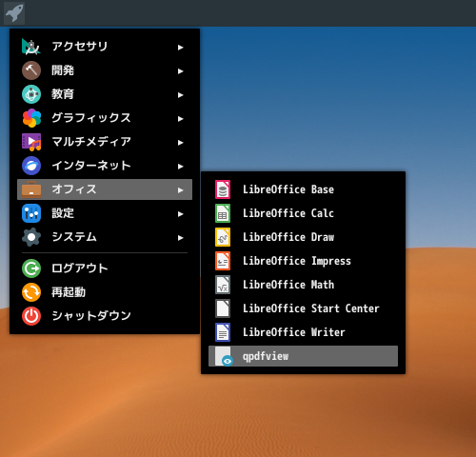Click the システム gear icon
Screen dimensions: 476x457
(x=31, y=237)
